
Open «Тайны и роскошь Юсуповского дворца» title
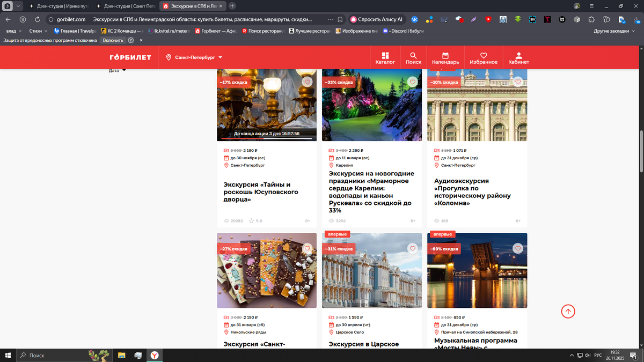click(261, 192)
